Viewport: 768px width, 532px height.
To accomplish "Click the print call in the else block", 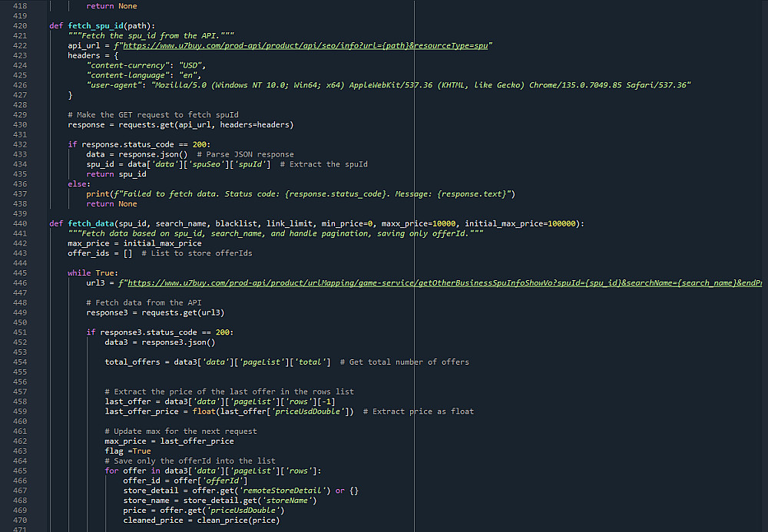I will (98, 193).
